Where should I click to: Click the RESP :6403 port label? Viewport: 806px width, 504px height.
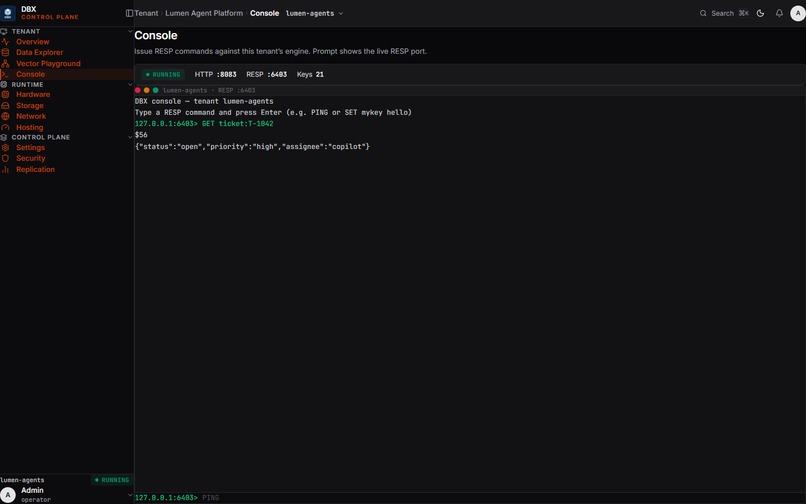click(266, 75)
